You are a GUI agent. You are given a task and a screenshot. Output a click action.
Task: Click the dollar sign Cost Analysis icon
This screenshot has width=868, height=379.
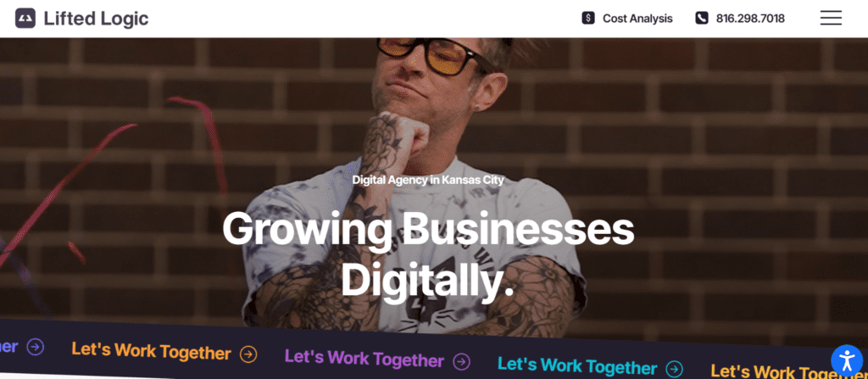pyautogui.click(x=588, y=19)
